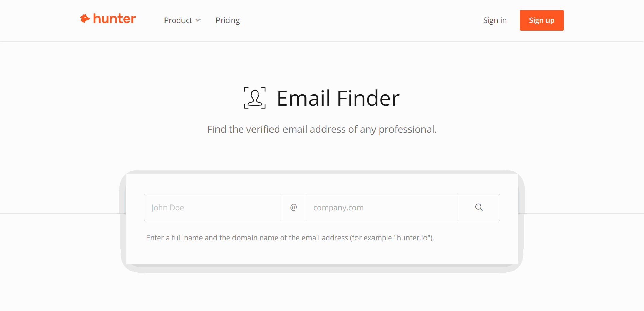Click Product in the top navigation

coord(178,20)
